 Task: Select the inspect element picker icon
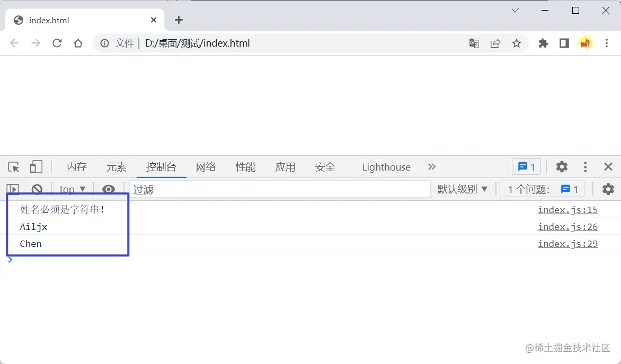pyautogui.click(x=13, y=167)
